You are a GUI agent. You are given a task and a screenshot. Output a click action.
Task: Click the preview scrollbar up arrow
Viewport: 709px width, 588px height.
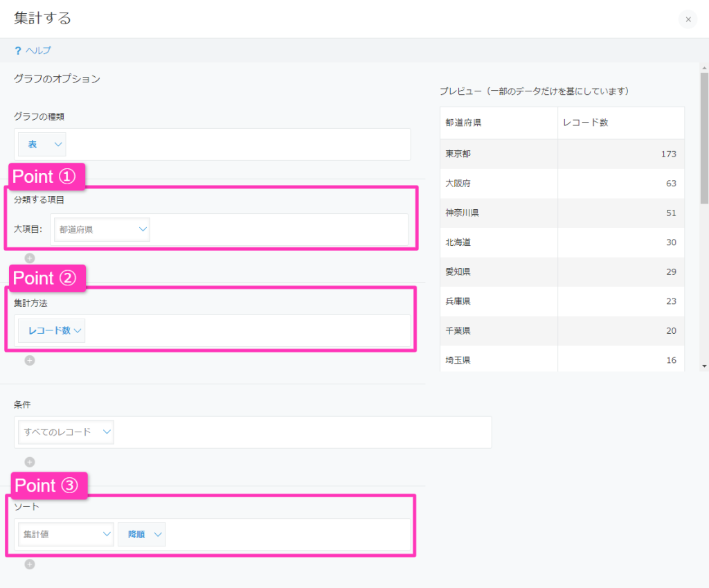click(704, 68)
